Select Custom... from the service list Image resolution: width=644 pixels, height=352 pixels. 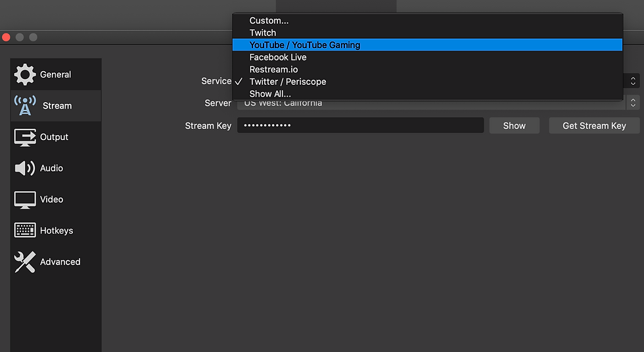(x=269, y=20)
